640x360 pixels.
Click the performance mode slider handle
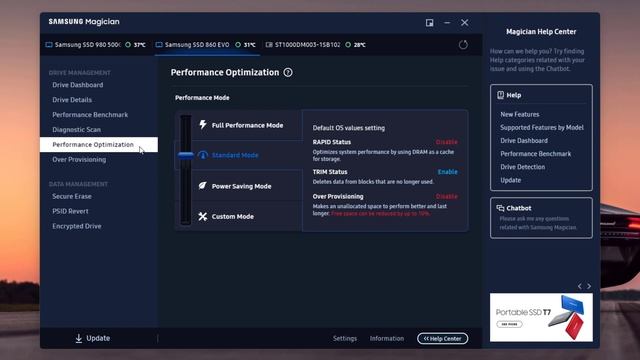coord(186,155)
